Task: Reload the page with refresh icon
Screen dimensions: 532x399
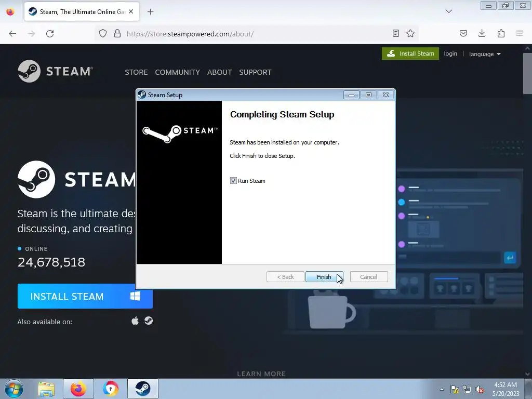Action: (x=50, y=34)
